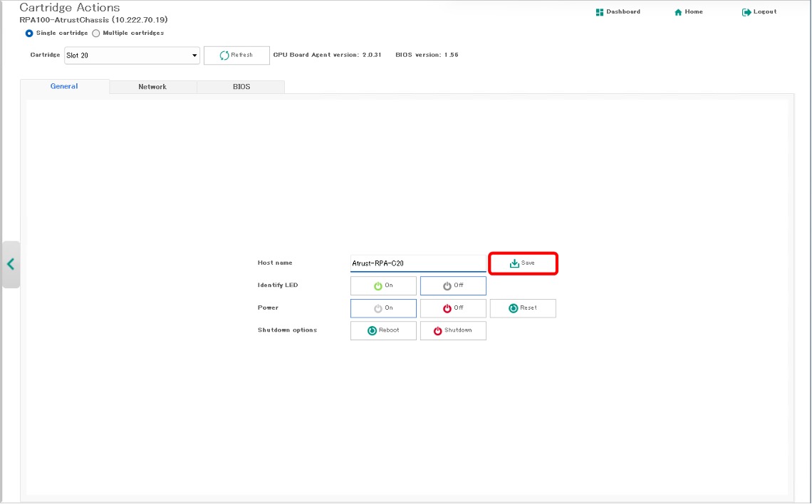
Task: Click the Refresh cartridge button
Action: coord(236,56)
